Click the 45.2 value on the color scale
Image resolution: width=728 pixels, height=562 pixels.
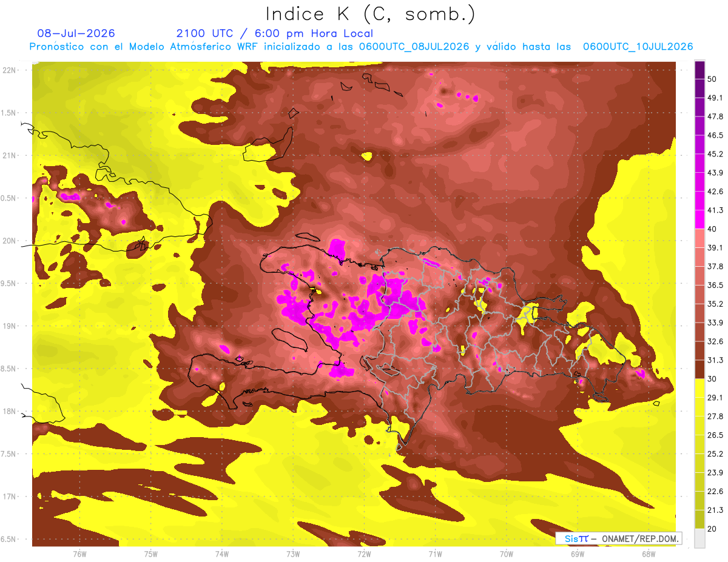(x=715, y=154)
